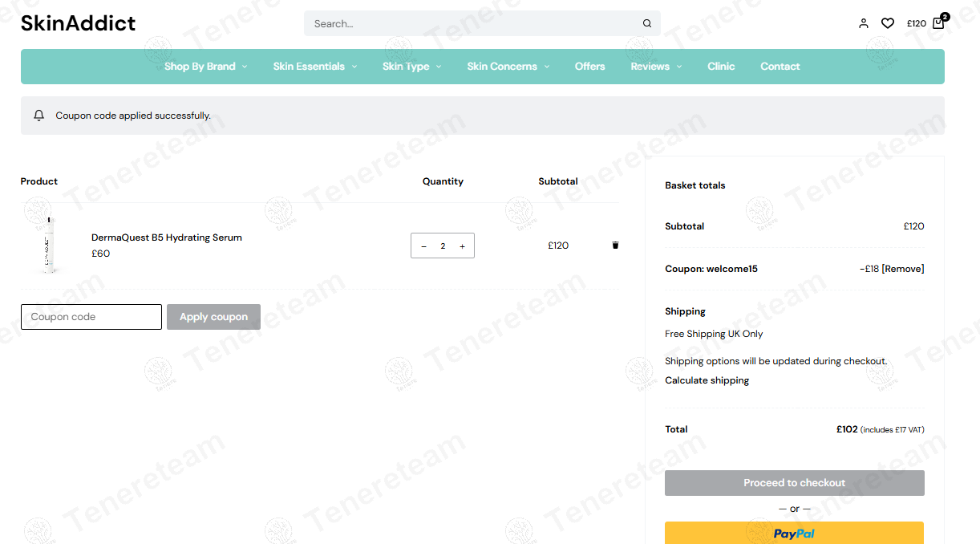This screenshot has height=544, width=980.
Task: Remove the welcome15 coupon
Action: [903, 269]
